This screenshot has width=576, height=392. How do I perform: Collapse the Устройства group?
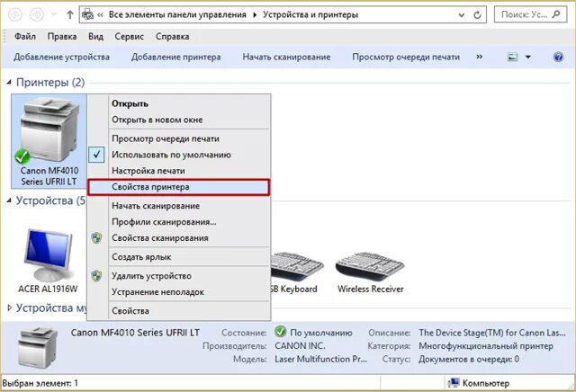click(x=9, y=200)
